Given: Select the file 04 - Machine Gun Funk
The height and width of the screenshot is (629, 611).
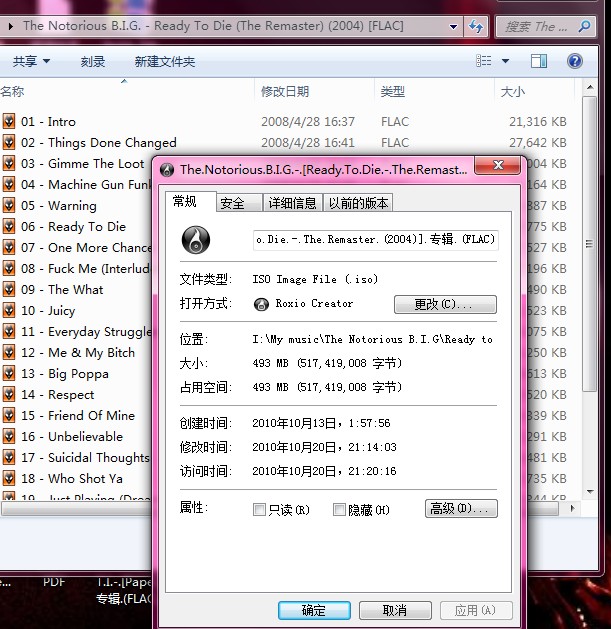Looking at the screenshot, I should pyautogui.click(x=86, y=184).
